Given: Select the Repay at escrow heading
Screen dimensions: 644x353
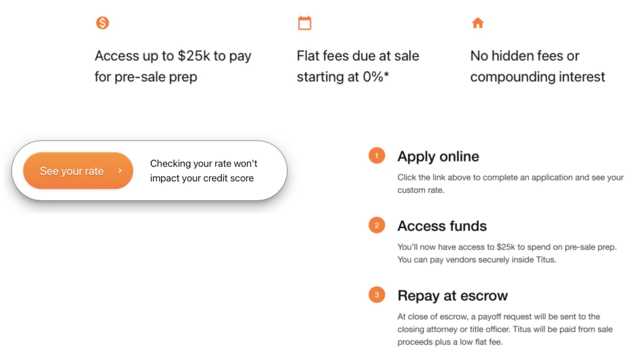Looking at the screenshot, I should [x=452, y=296].
